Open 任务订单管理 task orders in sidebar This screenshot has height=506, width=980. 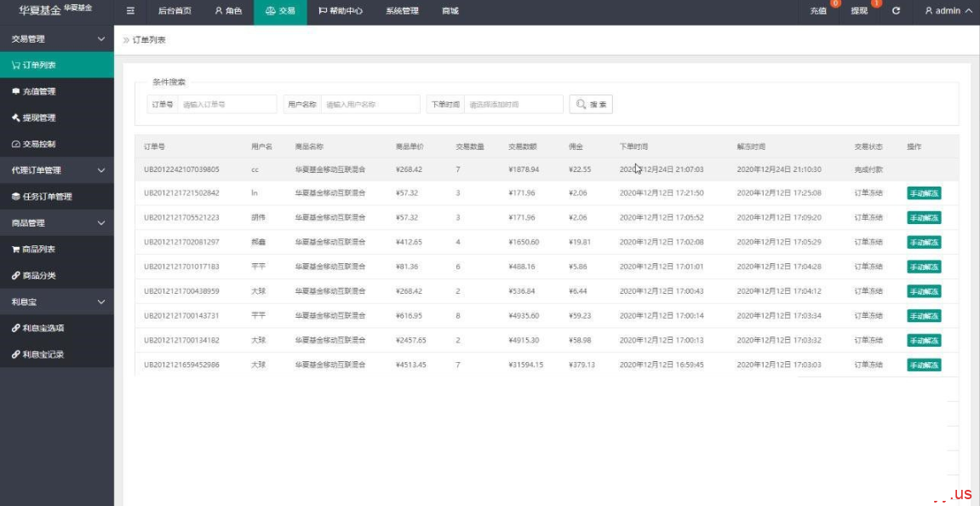click(47, 197)
